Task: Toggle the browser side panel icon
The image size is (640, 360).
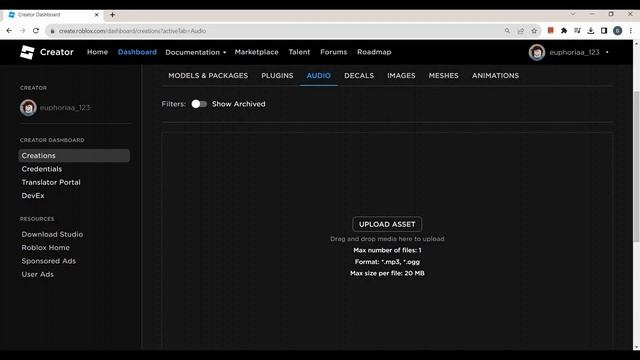Action: coord(604,31)
